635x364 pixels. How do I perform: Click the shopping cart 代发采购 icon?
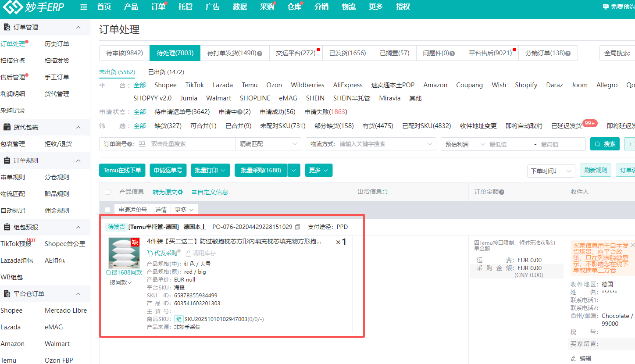tap(150, 253)
